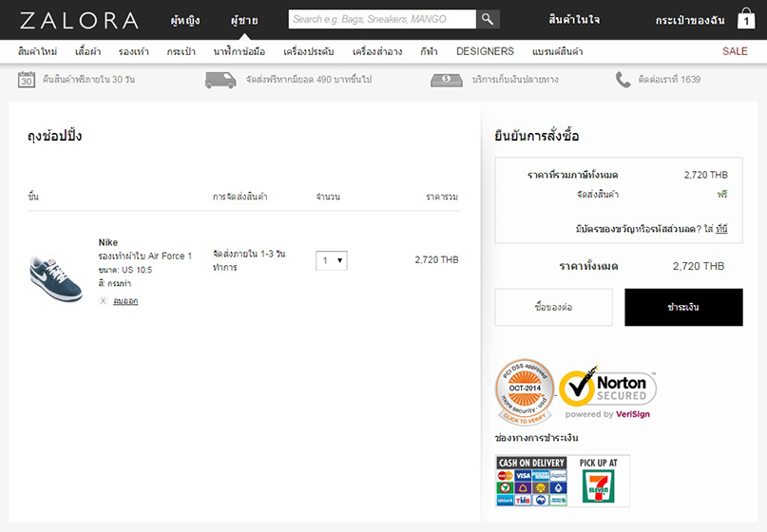Click the บริการเก็บเงินปลายทาง text

coord(514,79)
